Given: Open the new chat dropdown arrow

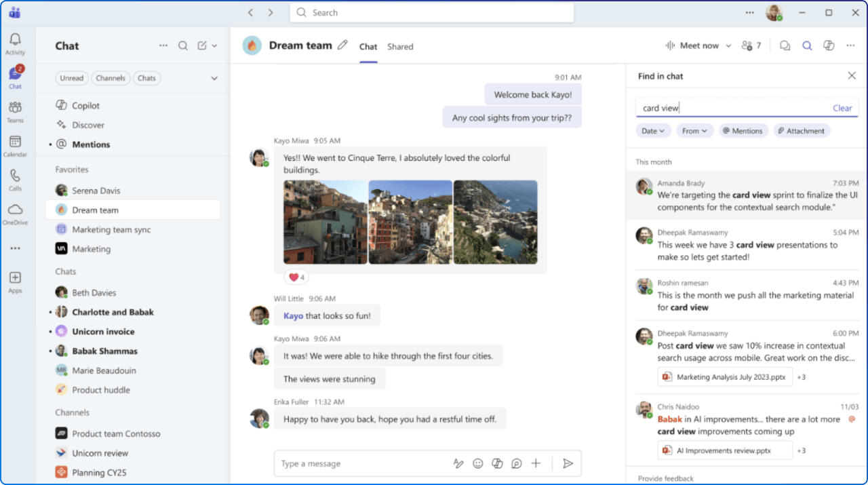Looking at the screenshot, I should pos(214,45).
